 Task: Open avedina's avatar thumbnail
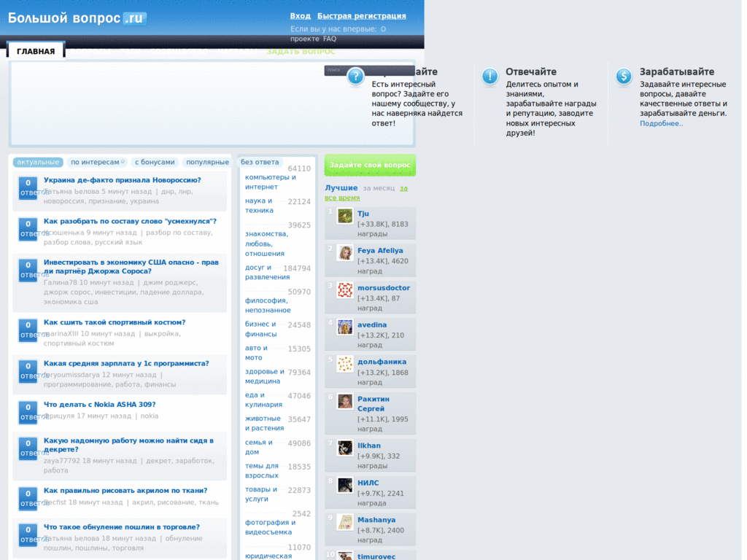pyautogui.click(x=345, y=327)
